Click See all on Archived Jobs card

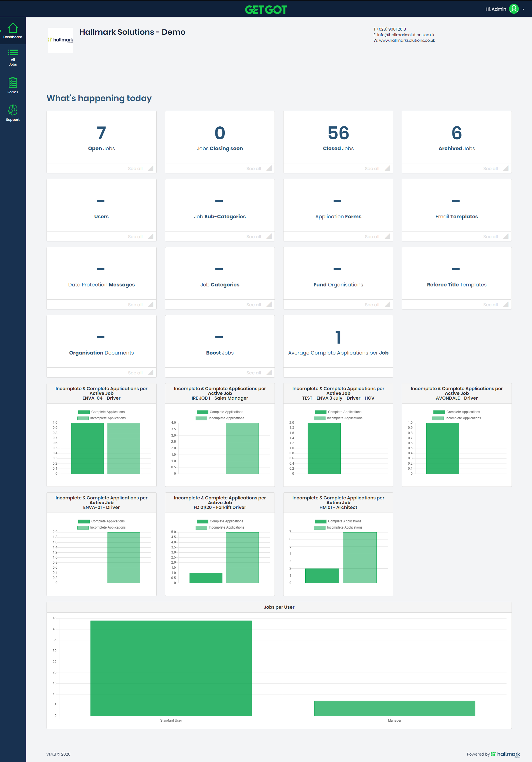coord(491,169)
